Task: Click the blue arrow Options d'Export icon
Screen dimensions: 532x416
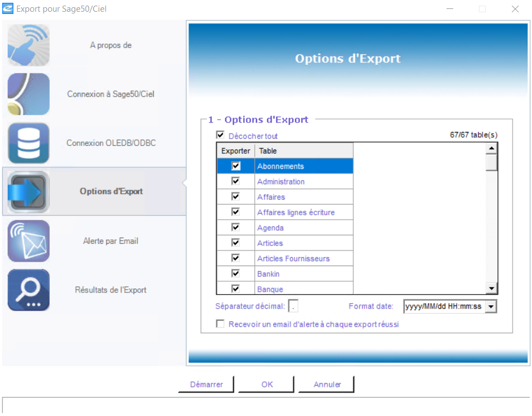Action: pyautogui.click(x=28, y=192)
